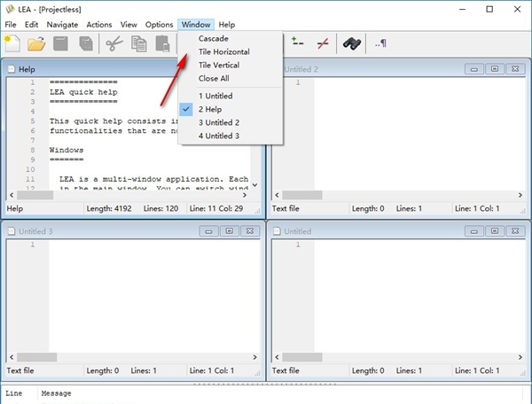532x404 pixels.
Task: Choose Close All from the Window menu
Action: pyautogui.click(x=231, y=78)
